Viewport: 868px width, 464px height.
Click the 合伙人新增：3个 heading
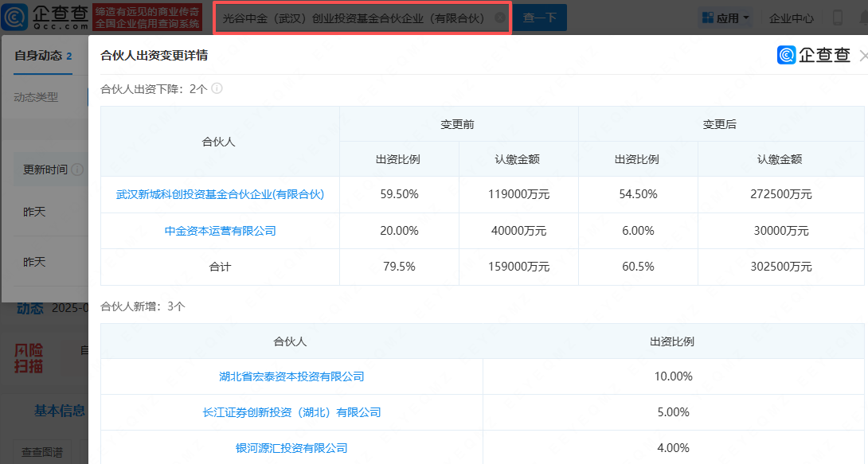tap(143, 306)
